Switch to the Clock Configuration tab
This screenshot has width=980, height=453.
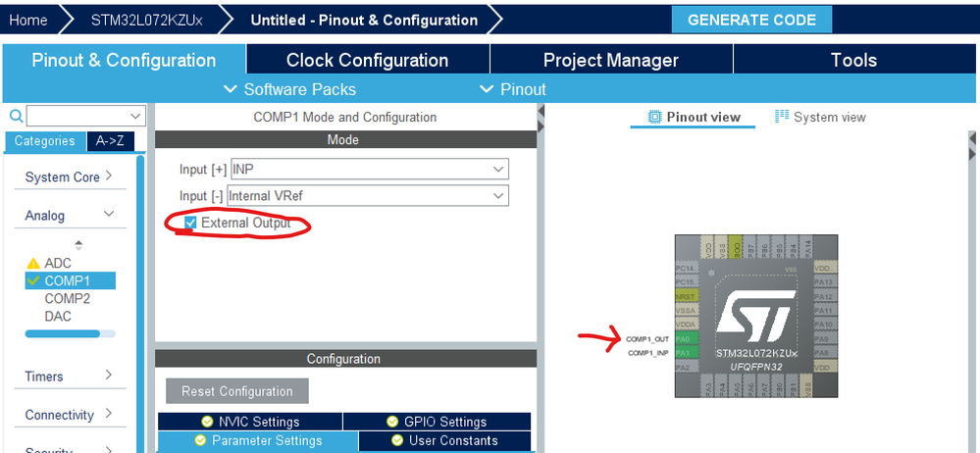tap(368, 60)
